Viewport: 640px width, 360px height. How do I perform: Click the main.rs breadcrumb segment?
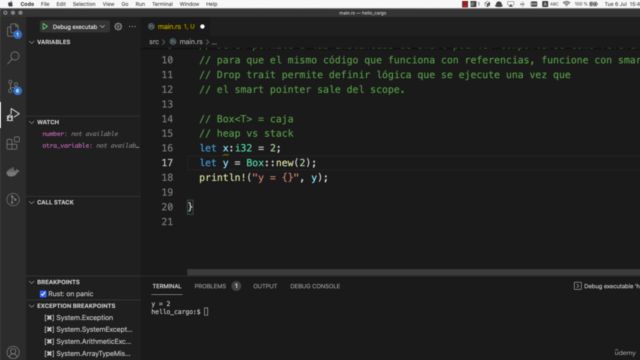point(191,42)
